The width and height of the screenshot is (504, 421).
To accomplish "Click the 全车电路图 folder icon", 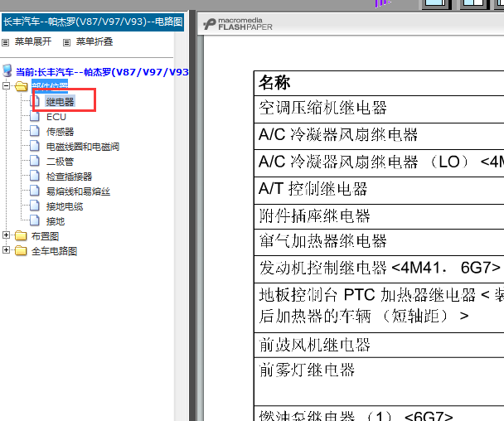I will click(21, 250).
